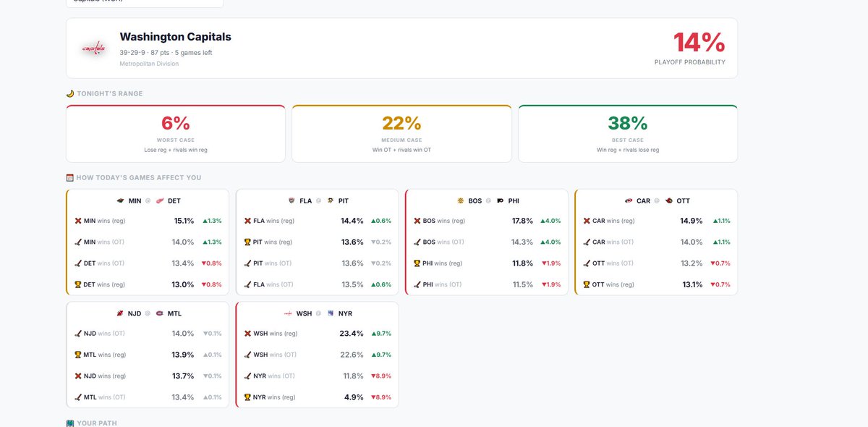Image resolution: width=868 pixels, height=427 pixels.
Task: Click the trophy icon beside OTT wins (reg)
Action: click(587, 284)
